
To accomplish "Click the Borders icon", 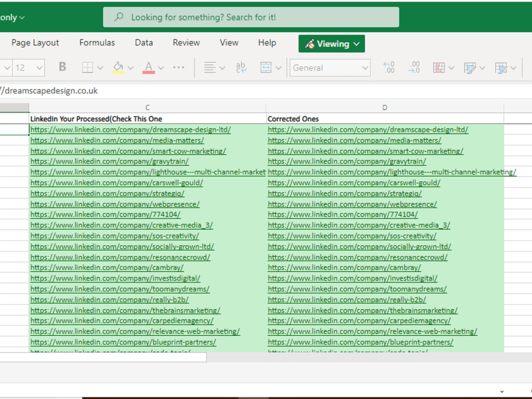I will pyautogui.click(x=88, y=67).
